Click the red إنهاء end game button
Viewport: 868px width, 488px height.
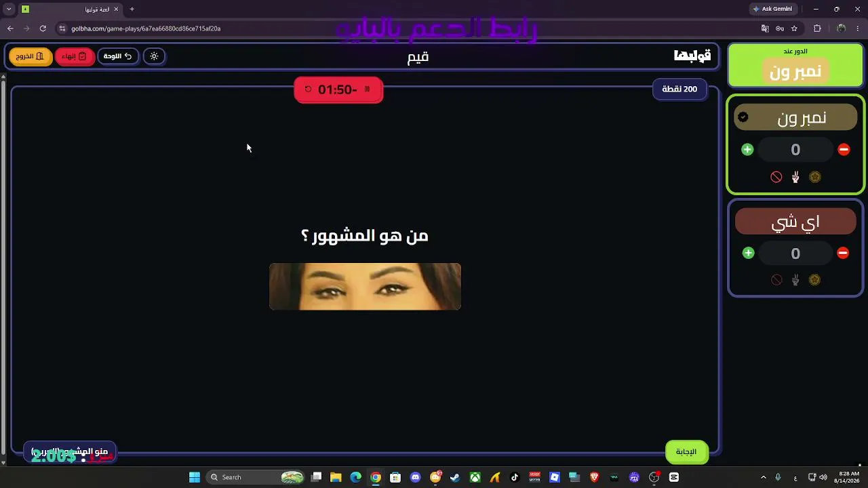[75, 56]
